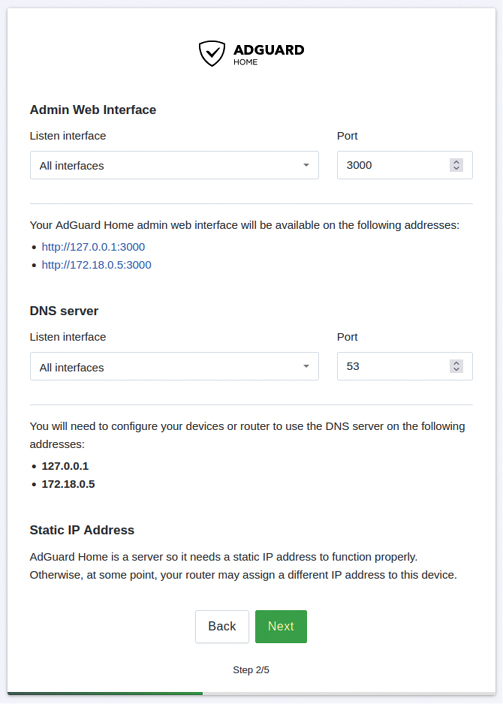Open the http://172.18.0.5:3000 link
The height and width of the screenshot is (704, 503).
pos(97,265)
